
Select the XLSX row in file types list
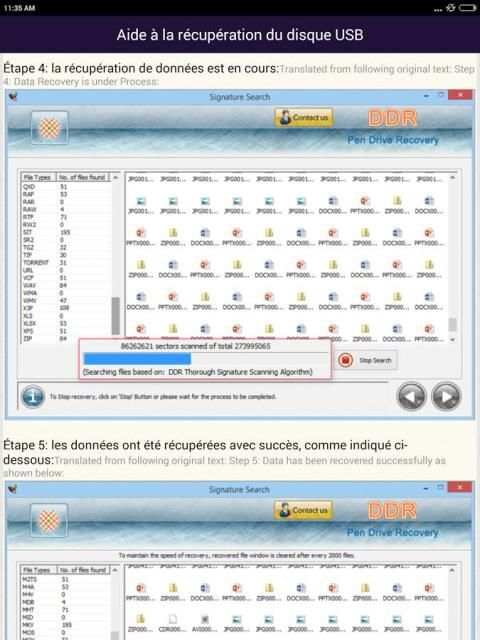click(x=66, y=323)
